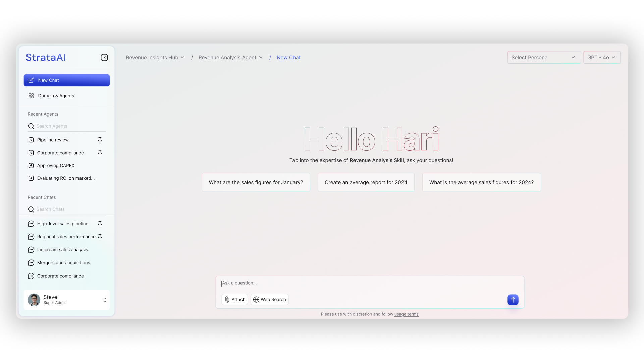Unpin the Regional sales performance chat

pos(100,237)
